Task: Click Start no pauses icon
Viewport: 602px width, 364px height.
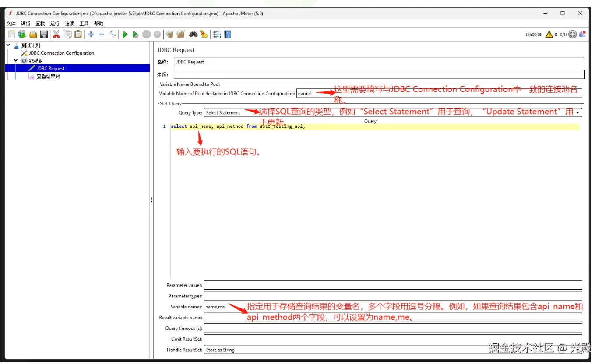Action: coord(136,34)
